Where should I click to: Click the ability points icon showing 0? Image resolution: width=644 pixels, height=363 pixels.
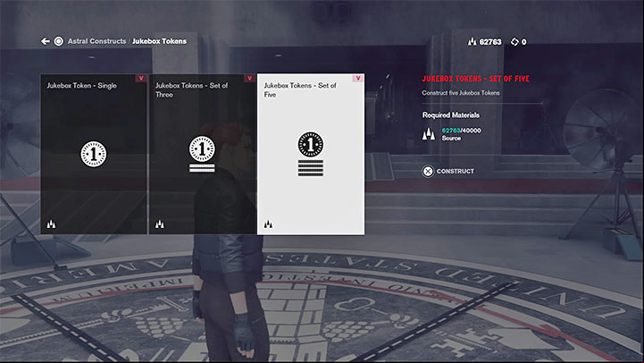click(514, 41)
